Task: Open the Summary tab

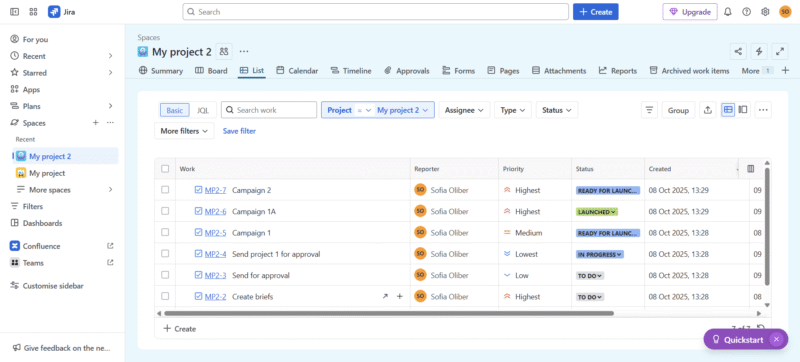Action: pyautogui.click(x=161, y=71)
